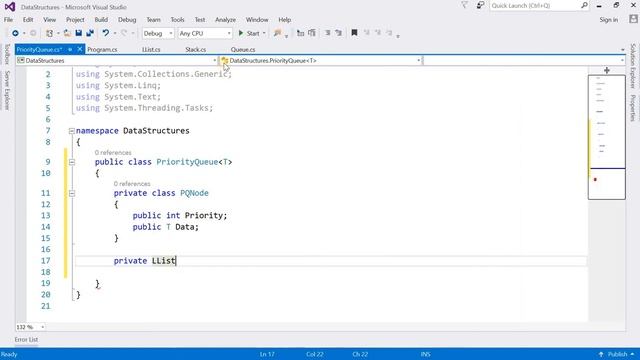Click the Find in Files toolbar icon
The width and height of the screenshot is (640, 360).
click(278, 33)
